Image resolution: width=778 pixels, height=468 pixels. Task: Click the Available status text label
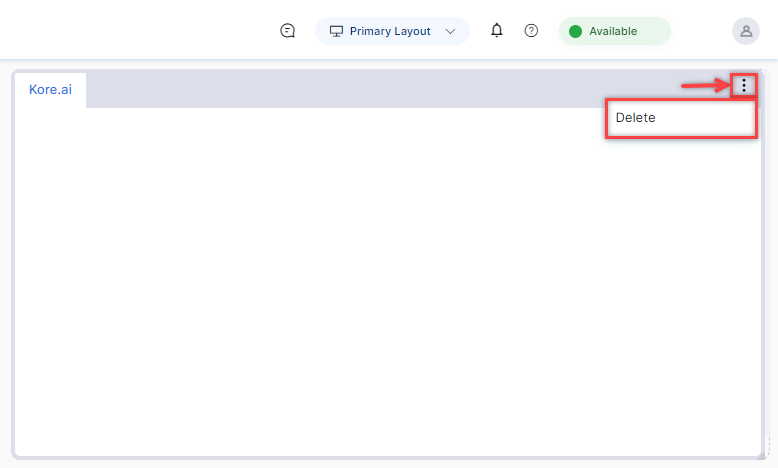click(612, 31)
